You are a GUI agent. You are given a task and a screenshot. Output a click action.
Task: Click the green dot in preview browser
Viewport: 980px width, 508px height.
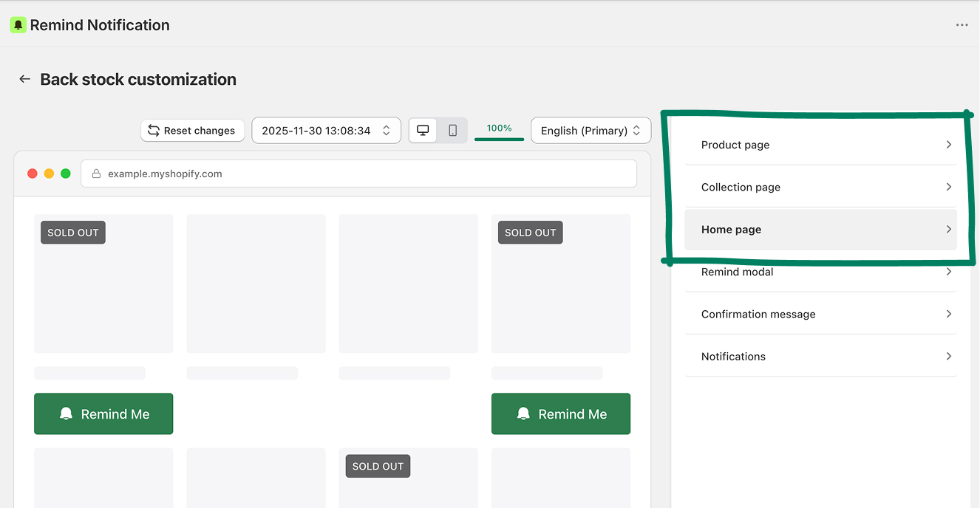66,174
